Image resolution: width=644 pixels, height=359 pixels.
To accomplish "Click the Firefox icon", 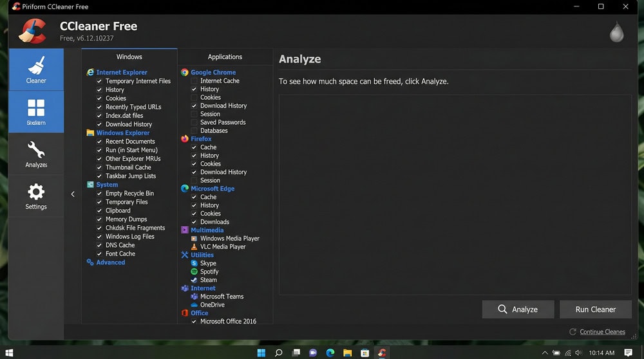I will (185, 139).
